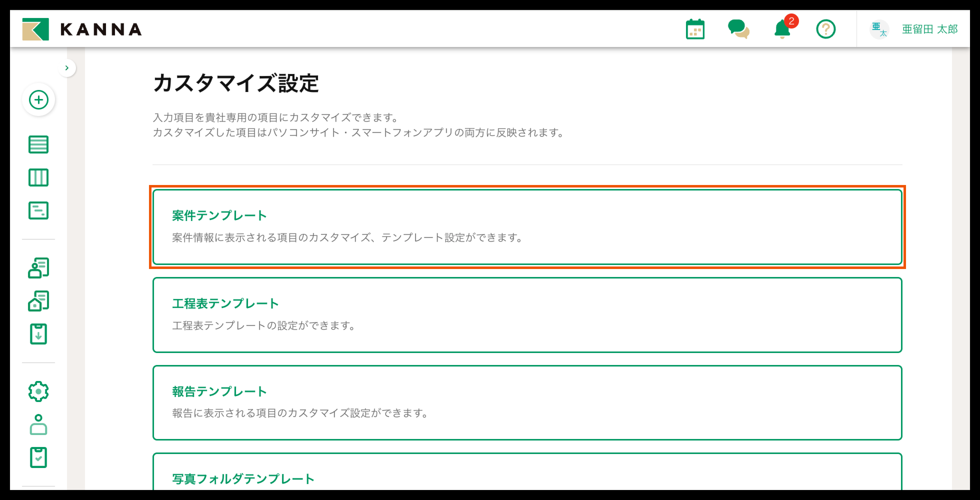Click the green plus create button

click(x=38, y=100)
